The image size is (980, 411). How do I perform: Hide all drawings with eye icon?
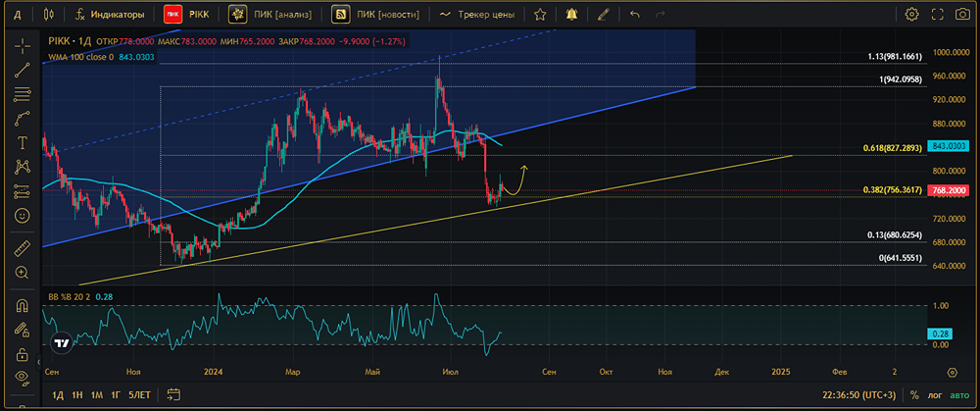(x=23, y=377)
